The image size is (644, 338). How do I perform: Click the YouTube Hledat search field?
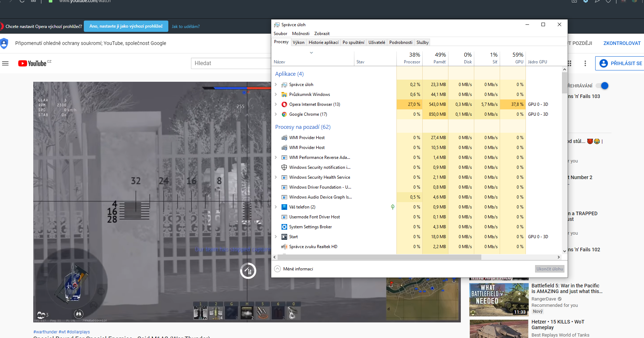(x=232, y=63)
